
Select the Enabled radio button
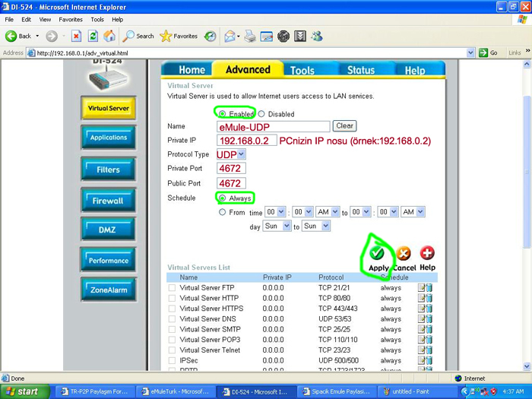(222, 114)
